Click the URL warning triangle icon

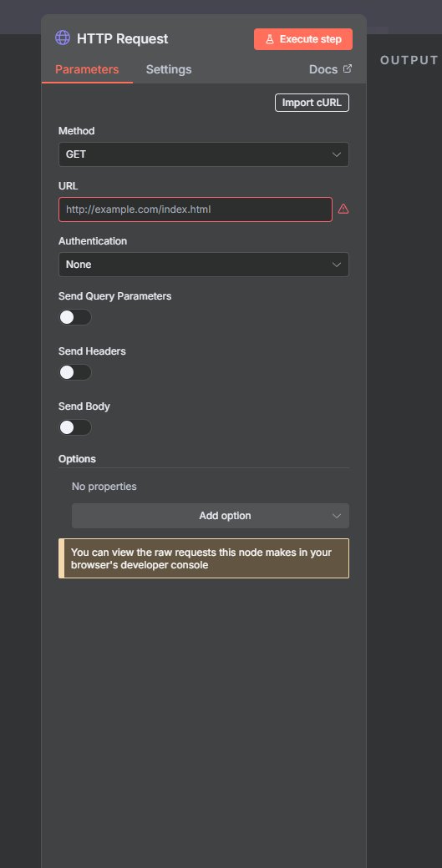click(x=343, y=209)
